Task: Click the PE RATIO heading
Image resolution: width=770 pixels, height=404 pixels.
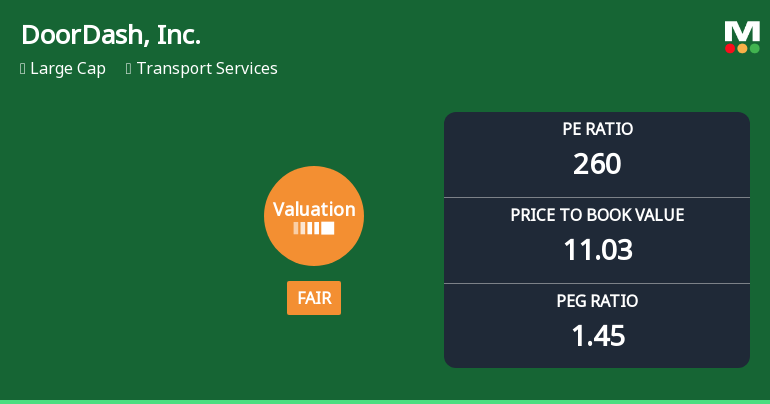Action: (x=597, y=129)
